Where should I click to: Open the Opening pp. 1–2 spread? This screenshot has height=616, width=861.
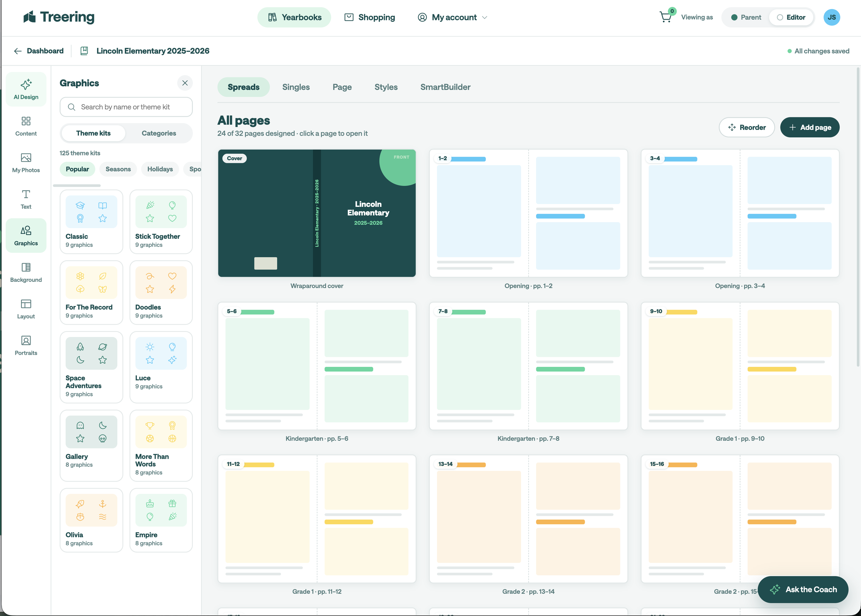[528, 213]
